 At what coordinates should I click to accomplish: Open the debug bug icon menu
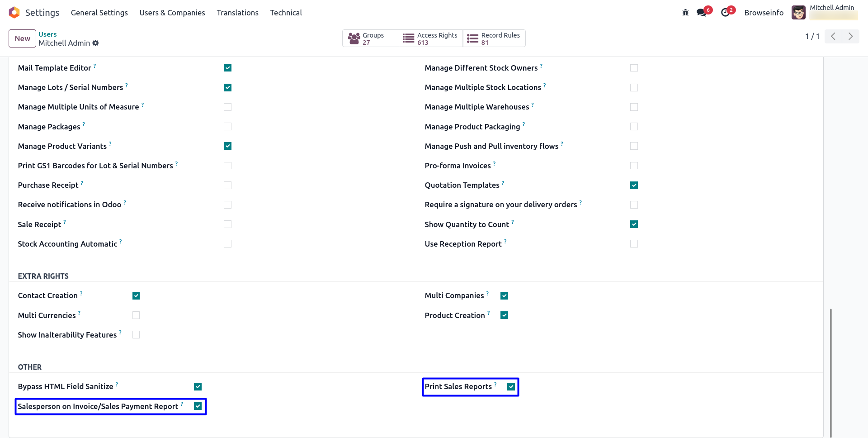pyautogui.click(x=685, y=13)
